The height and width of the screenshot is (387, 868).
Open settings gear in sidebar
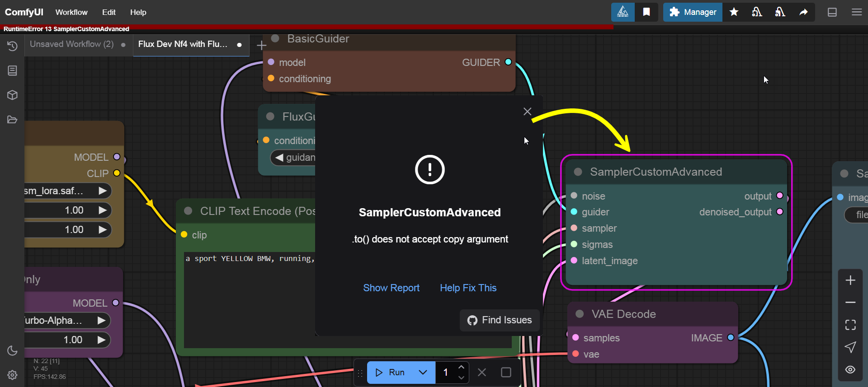click(x=12, y=375)
